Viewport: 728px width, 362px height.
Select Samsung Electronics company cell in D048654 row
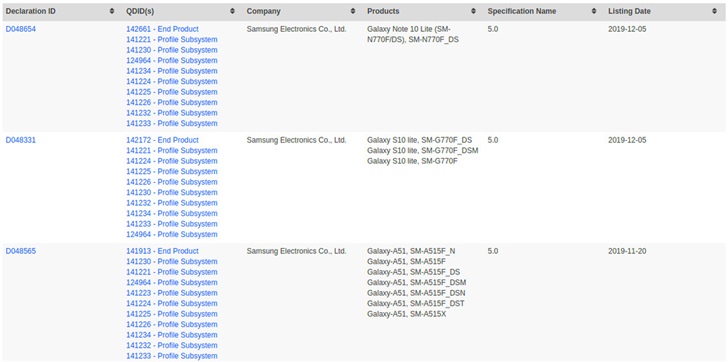tap(296, 29)
